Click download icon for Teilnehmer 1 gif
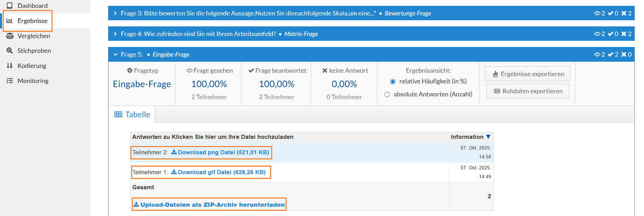This screenshot has width=644, height=216. point(174,172)
